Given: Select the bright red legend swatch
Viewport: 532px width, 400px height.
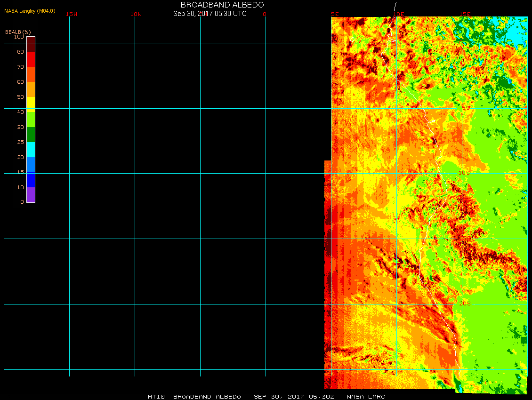Looking at the screenshot, I should point(31,59).
